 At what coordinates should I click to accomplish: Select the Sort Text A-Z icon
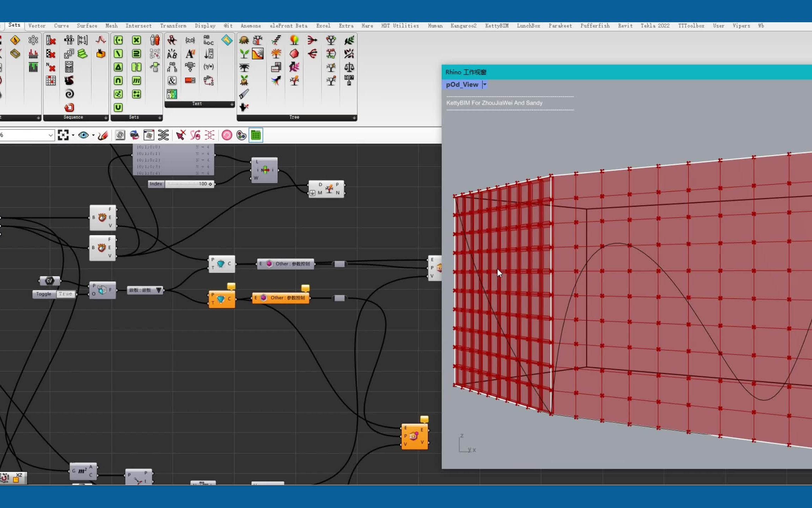(x=208, y=54)
